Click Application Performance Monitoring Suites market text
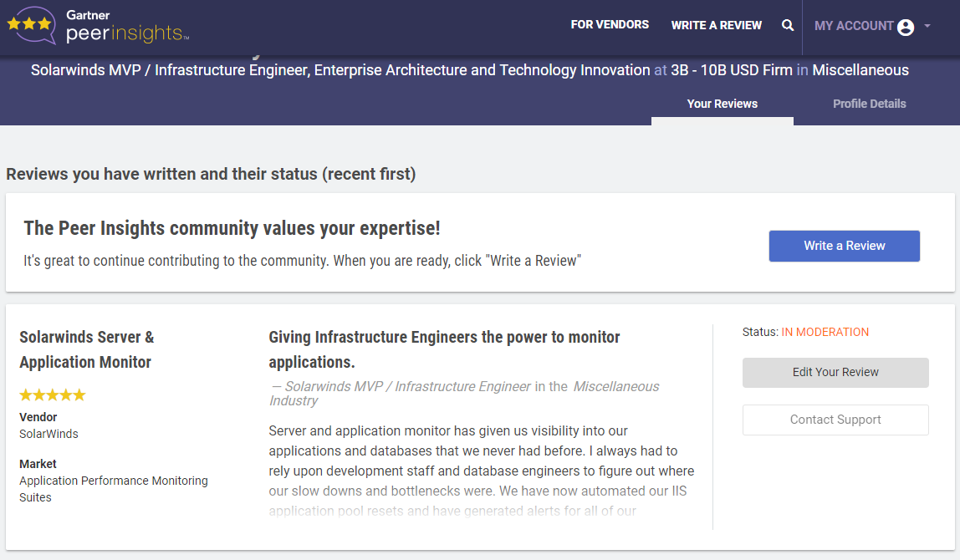The image size is (960, 560). (114, 489)
